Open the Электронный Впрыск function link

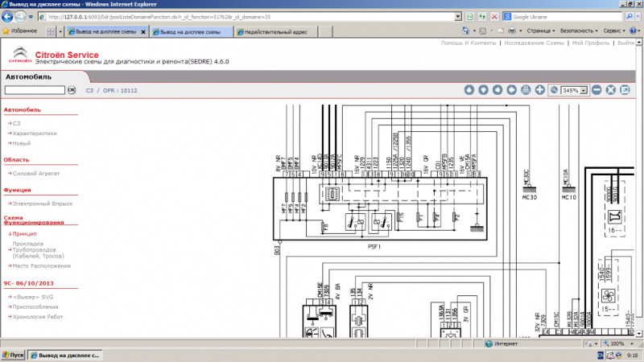43,204
